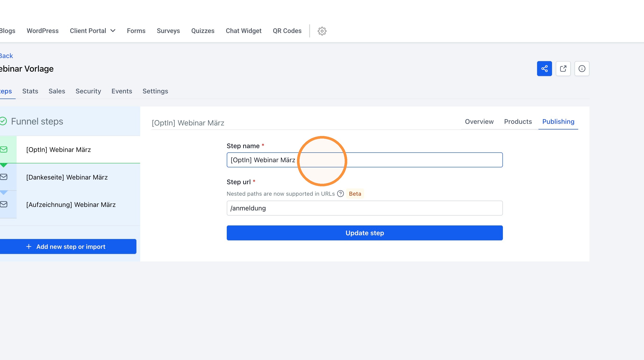Viewport: 644px width, 360px height.
Task: Open QR Codes section
Action: pos(287,31)
